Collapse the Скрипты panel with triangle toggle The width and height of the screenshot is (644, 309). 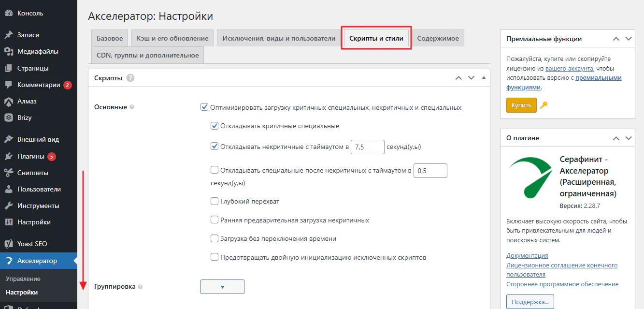coord(484,78)
